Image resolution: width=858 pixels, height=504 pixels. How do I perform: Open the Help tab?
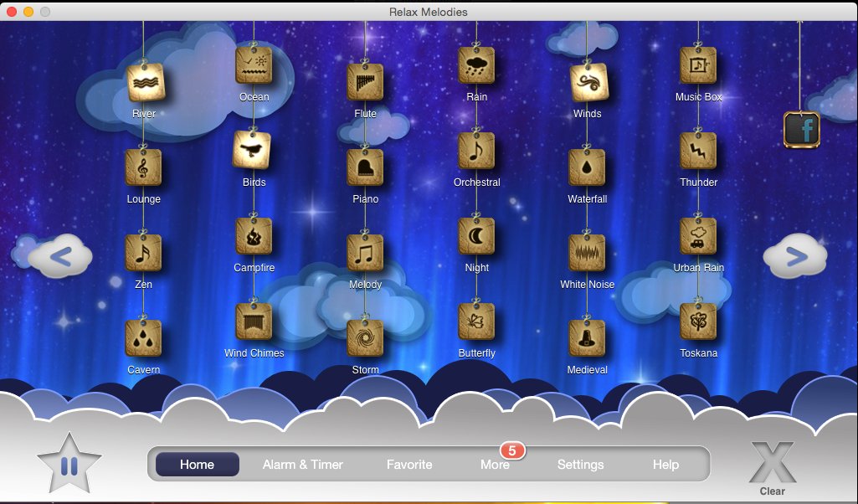pos(665,465)
